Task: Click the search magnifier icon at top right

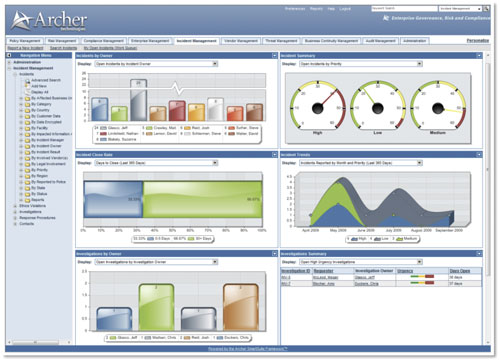Action: coord(486,9)
